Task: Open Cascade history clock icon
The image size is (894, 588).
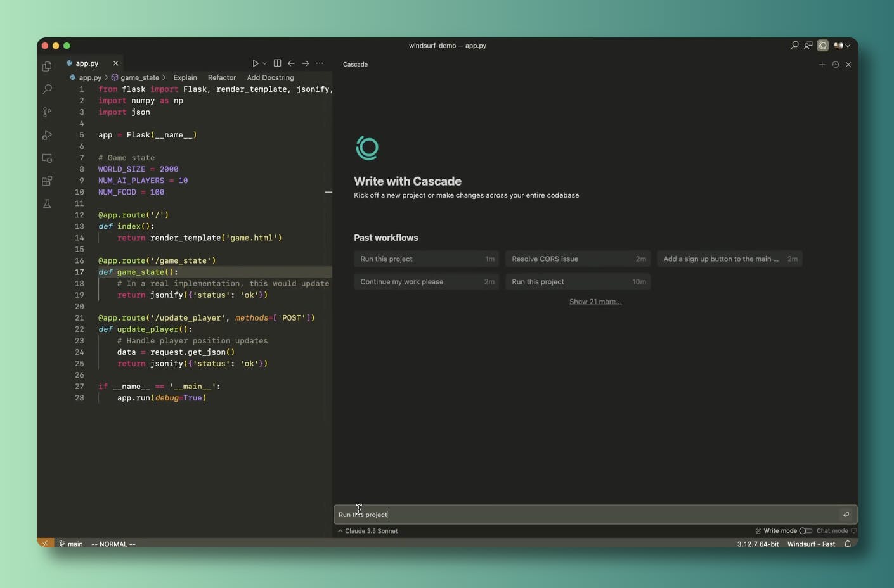Action: 835,65
